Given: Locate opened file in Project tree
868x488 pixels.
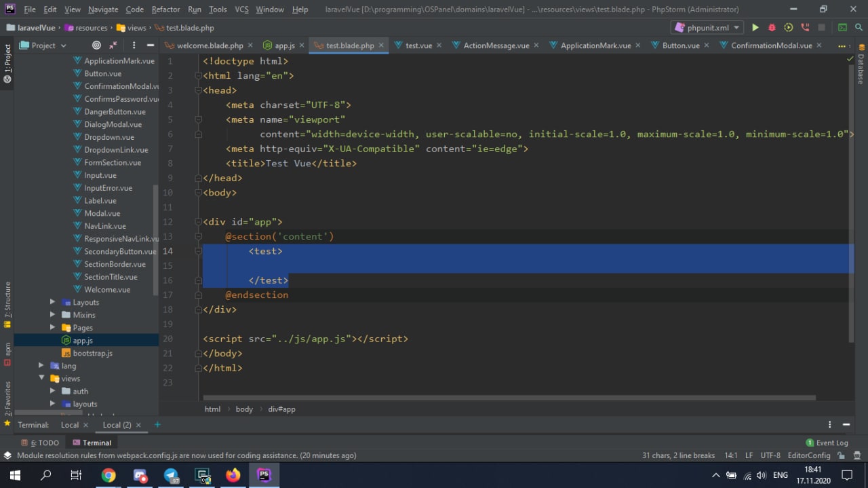Looking at the screenshot, I should pos(96,45).
